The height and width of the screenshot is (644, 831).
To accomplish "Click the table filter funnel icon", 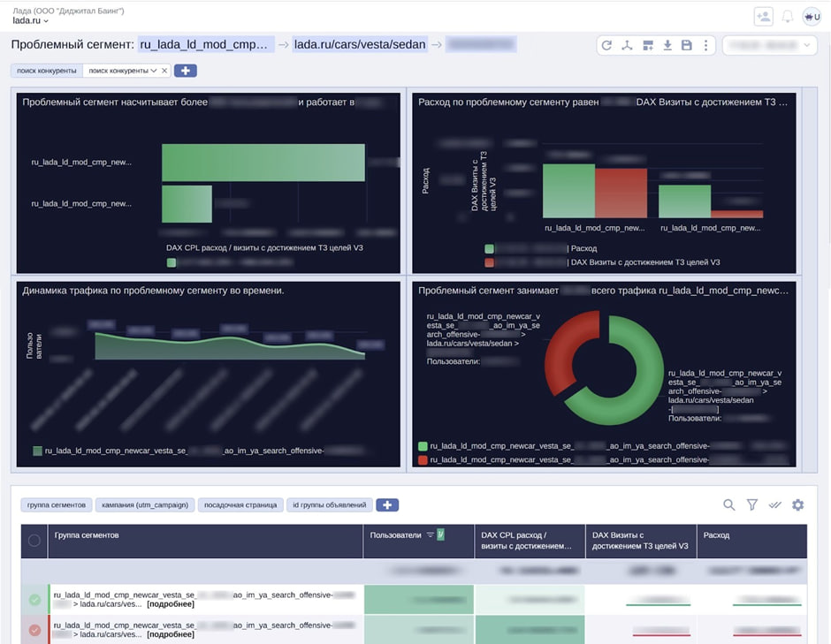I will [x=752, y=504].
